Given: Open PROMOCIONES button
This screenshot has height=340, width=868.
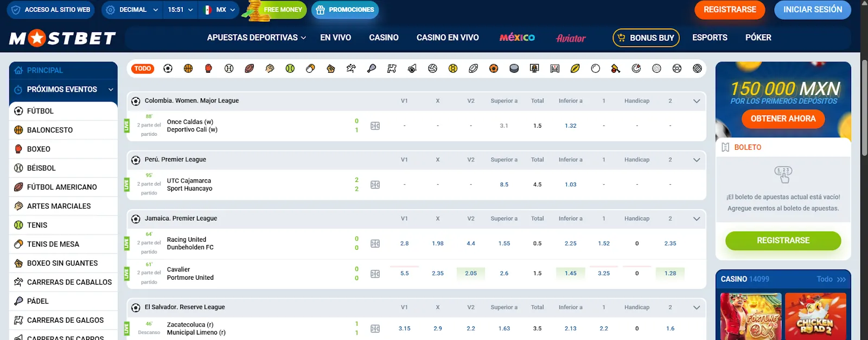Looking at the screenshot, I should (345, 10).
